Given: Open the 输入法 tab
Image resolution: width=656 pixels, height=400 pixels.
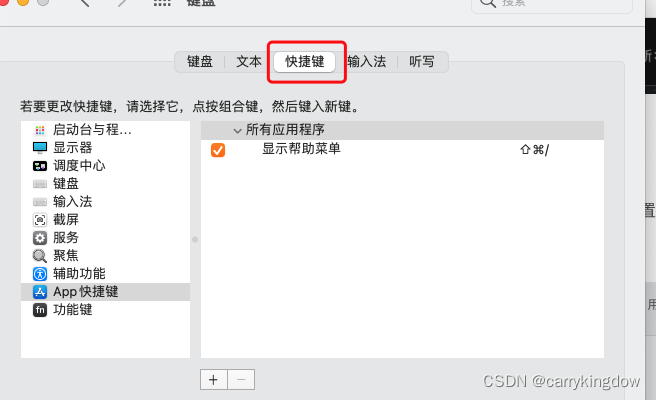Looking at the screenshot, I should 367,62.
